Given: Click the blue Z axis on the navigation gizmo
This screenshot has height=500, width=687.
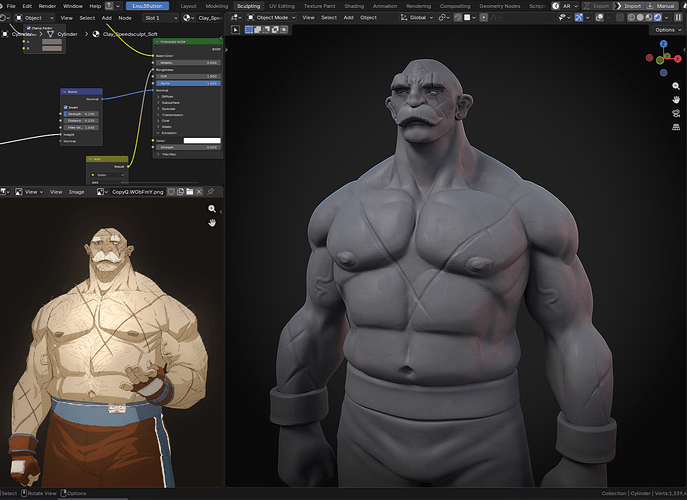Looking at the screenshot, I should [x=664, y=44].
